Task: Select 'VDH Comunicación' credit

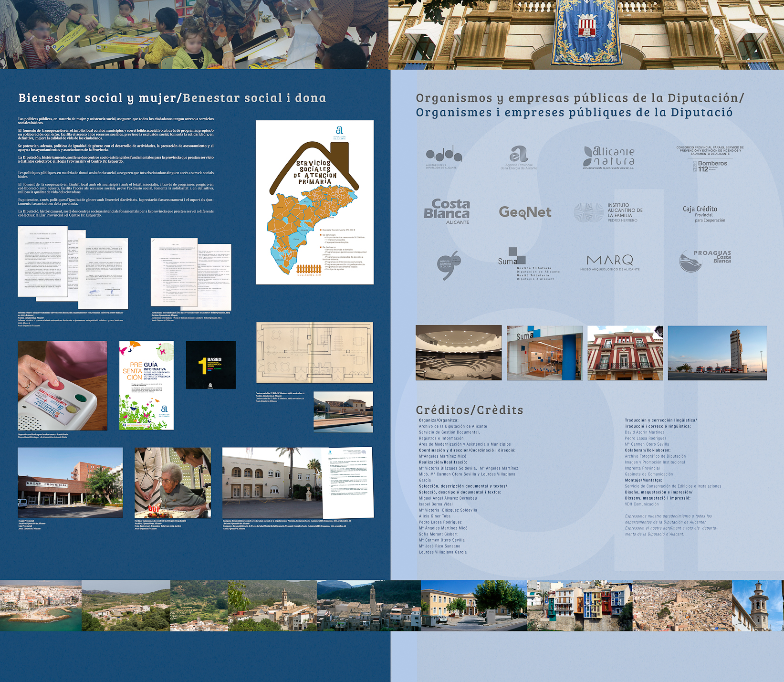Action: tap(642, 504)
